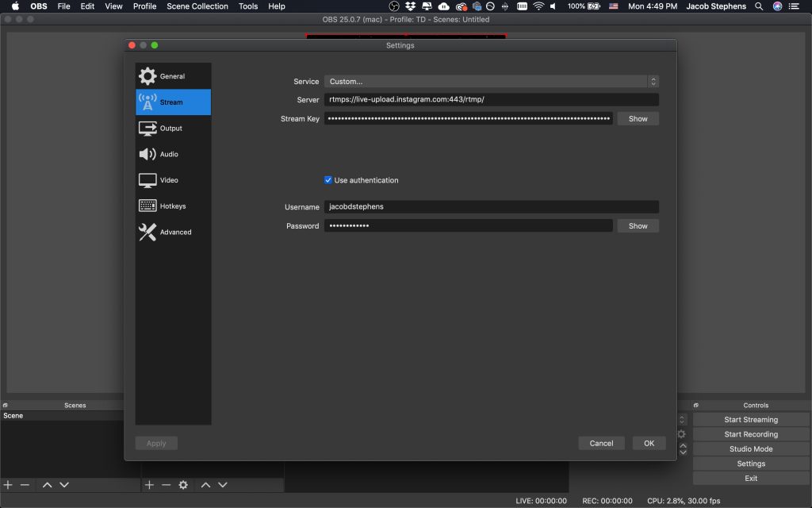Click OK to confirm settings
812x508 pixels.
(x=649, y=444)
